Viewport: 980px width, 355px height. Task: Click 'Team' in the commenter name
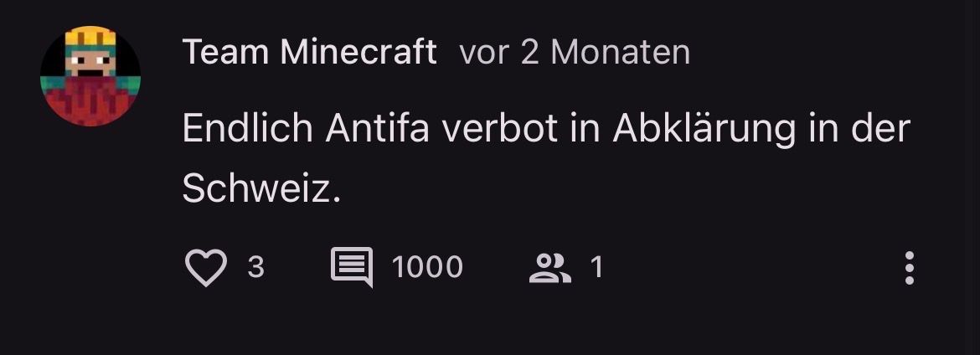(x=227, y=52)
